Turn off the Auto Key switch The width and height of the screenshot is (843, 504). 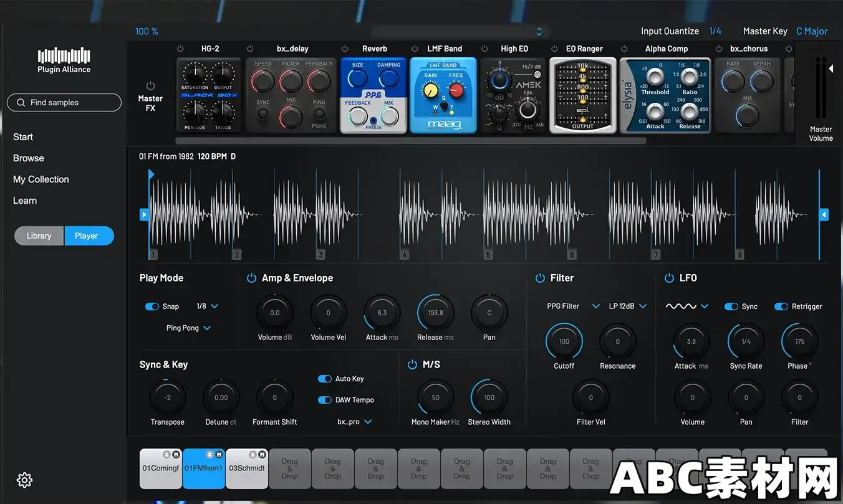[325, 379]
